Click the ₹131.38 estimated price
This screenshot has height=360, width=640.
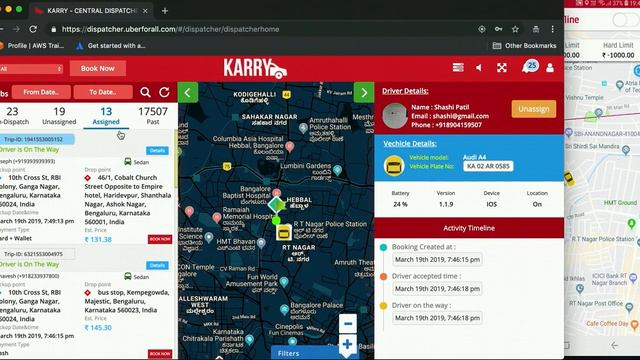pyautogui.click(x=98, y=240)
